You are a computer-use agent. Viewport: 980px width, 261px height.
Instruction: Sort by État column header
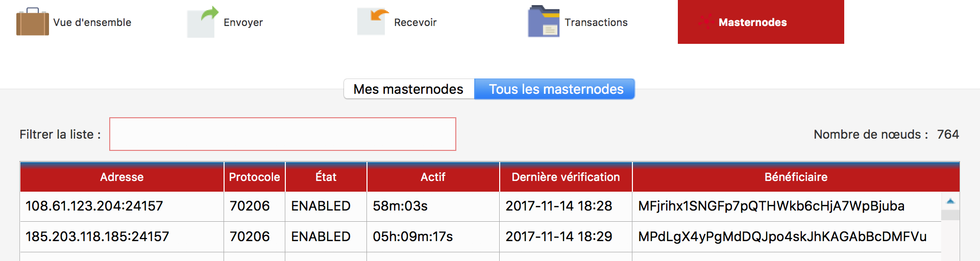point(326,177)
